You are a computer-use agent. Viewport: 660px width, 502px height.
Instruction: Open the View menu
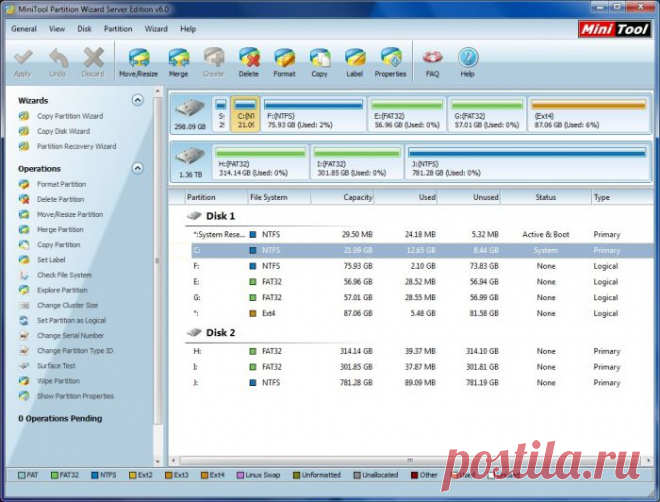pos(57,29)
